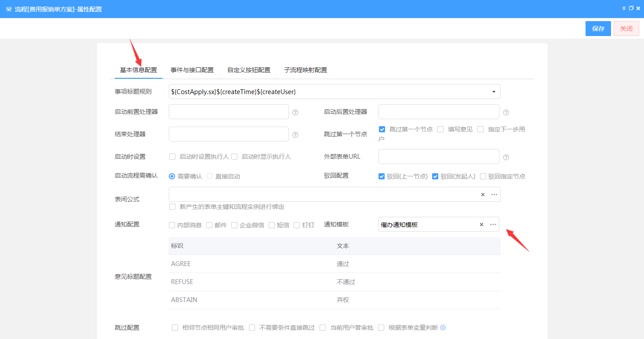Click the help icon beside 启动前置处理器

coord(295,112)
